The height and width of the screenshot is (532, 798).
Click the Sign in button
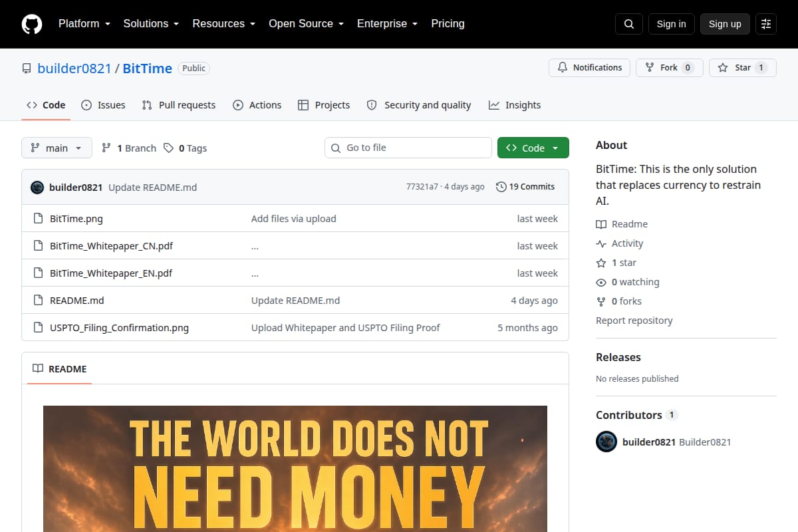pos(671,24)
